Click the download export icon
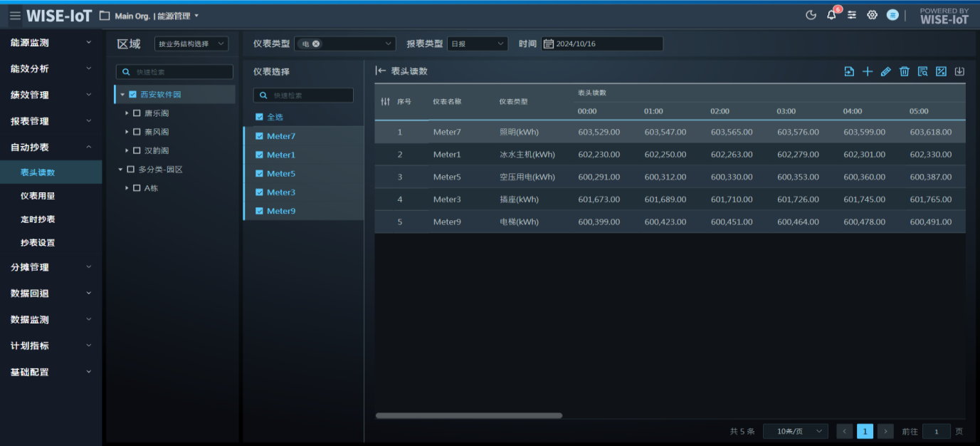The height and width of the screenshot is (446, 980). [959, 71]
